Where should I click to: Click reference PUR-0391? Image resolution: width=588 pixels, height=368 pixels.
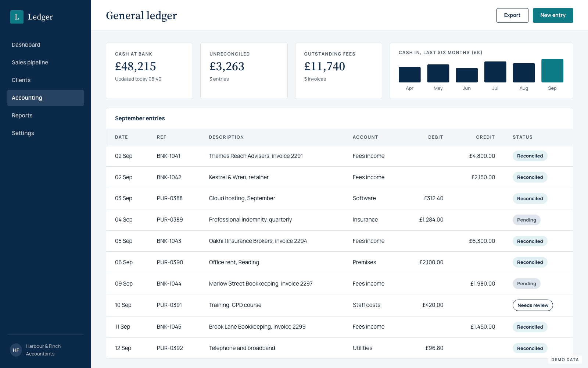pos(169,305)
